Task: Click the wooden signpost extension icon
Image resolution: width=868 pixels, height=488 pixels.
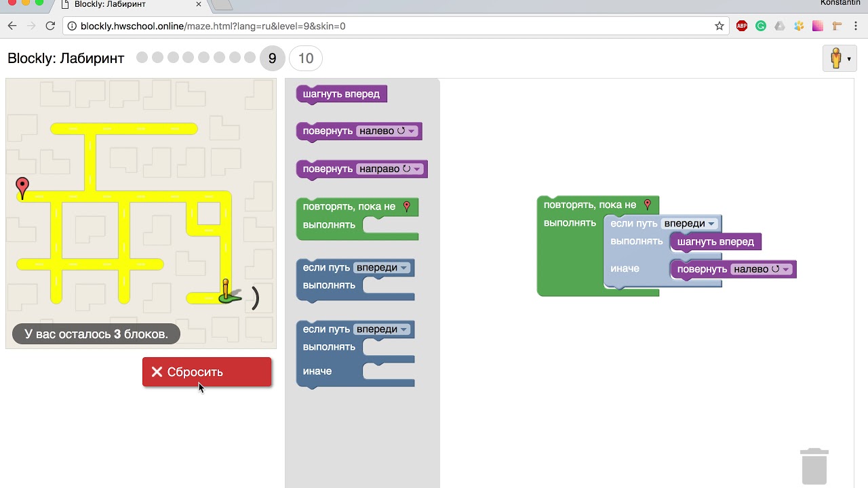Action: [x=837, y=26]
